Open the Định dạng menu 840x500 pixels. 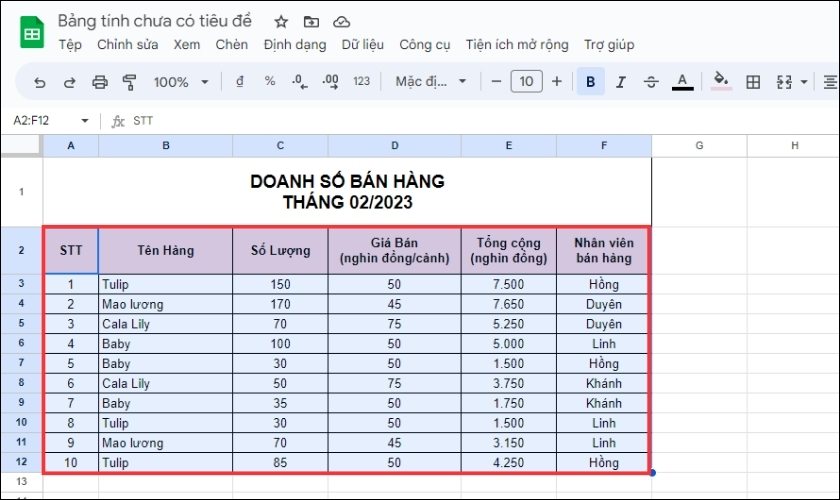pos(295,45)
